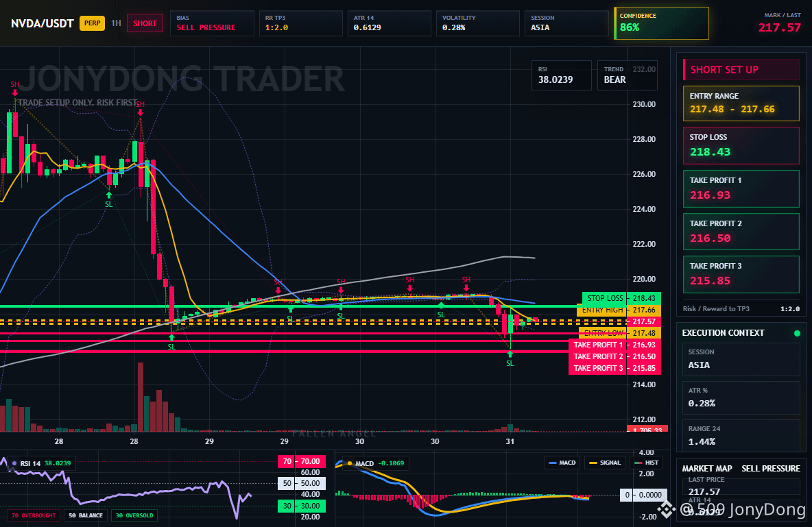Click the 0 0.0000 MACD zero-line tag

643,495
